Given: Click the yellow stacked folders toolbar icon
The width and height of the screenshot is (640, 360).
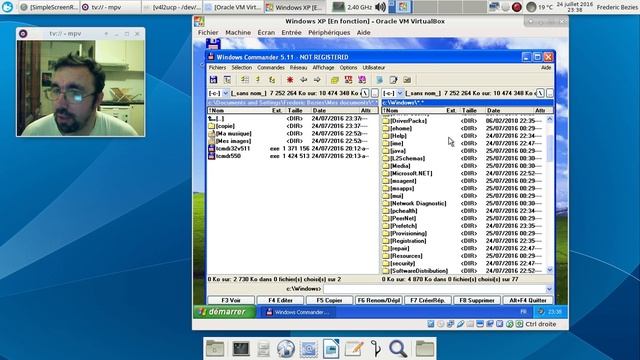Looking at the screenshot, I should [x=335, y=80].
